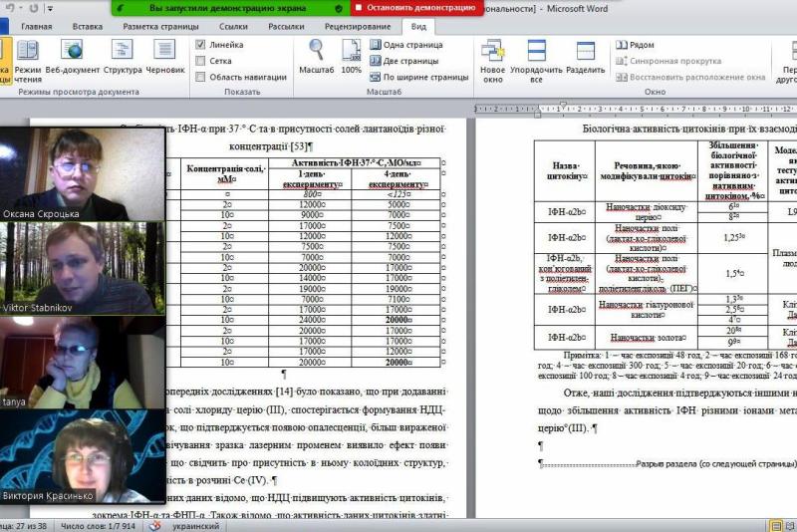Show one page (Одна страница)
This screenshot has width=797, height=532.
point(406,45)
